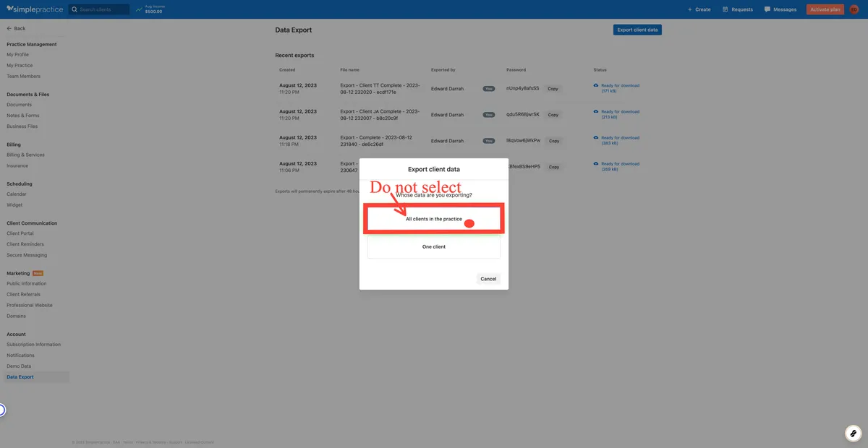Open Professional Website settings
The image size is (868, 448).
30,306
